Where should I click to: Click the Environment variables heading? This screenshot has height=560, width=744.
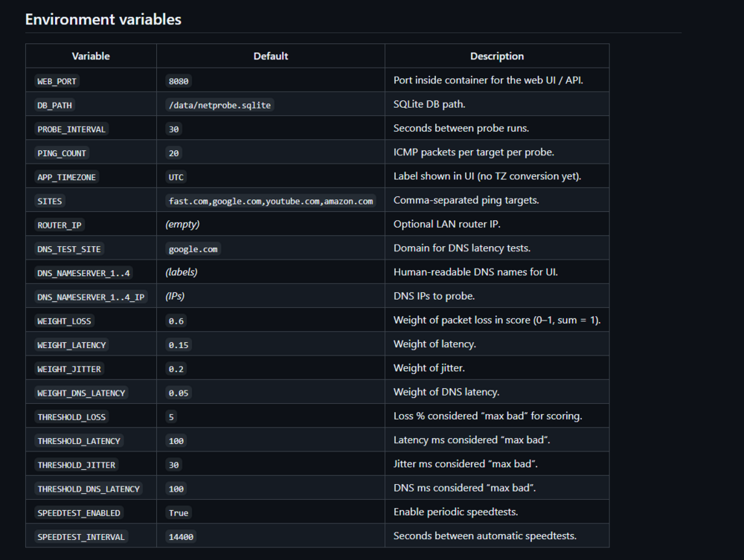click(103, 19)
